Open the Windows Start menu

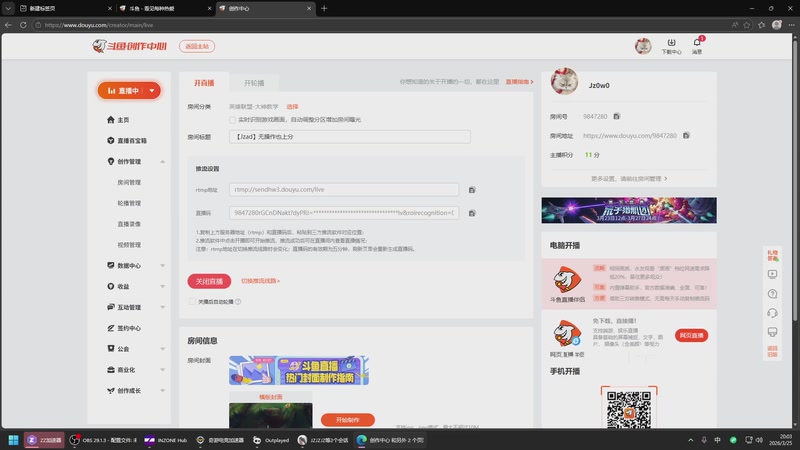[13, 440]
